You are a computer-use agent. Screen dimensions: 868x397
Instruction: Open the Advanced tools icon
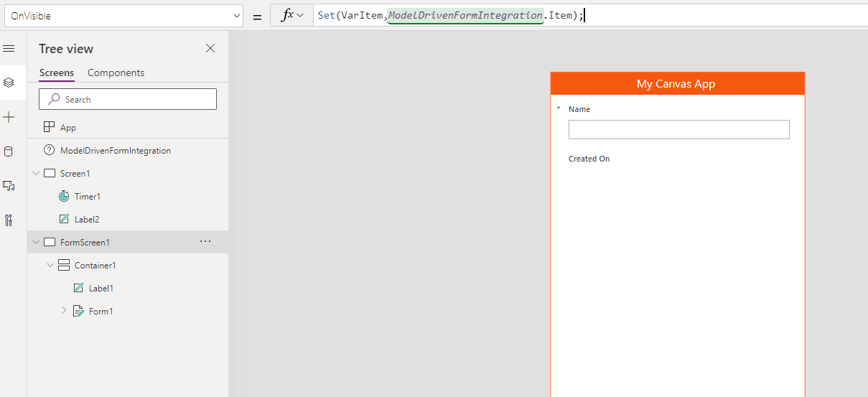coord(9,220)
